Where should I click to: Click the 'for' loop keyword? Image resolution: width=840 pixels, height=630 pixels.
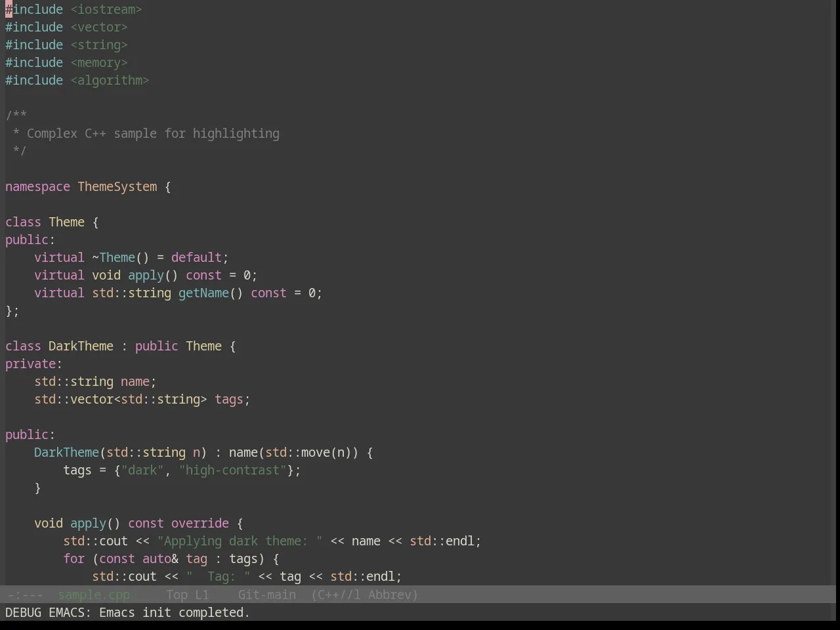[73, 558]
